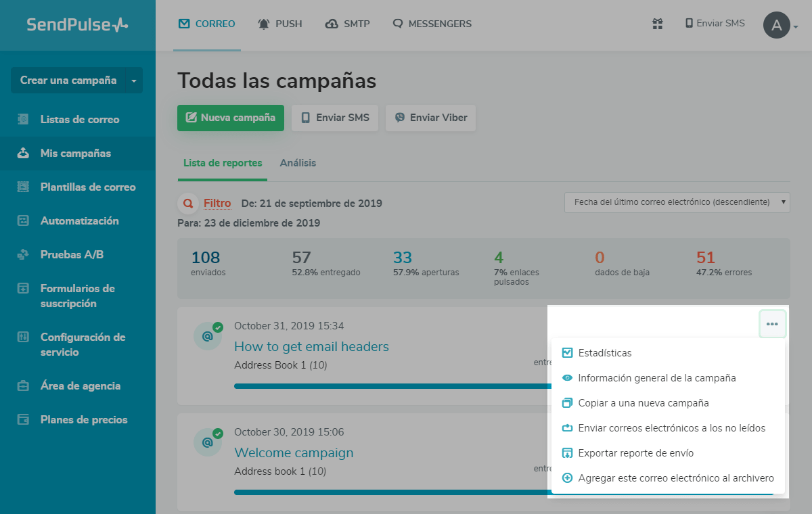
Task: Open the Welcome campaign link
Action: (294, 452)
